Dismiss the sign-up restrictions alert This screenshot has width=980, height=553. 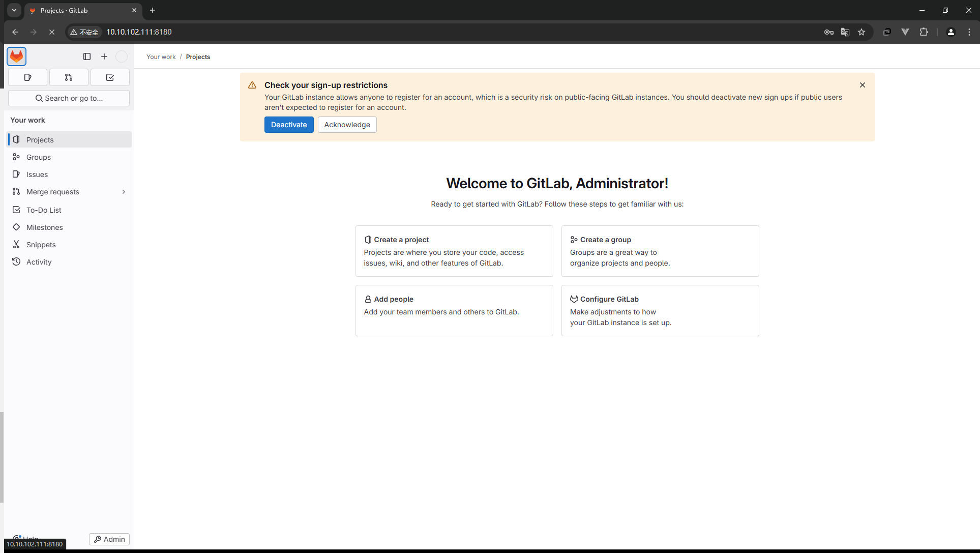click(x=862, y=85)
